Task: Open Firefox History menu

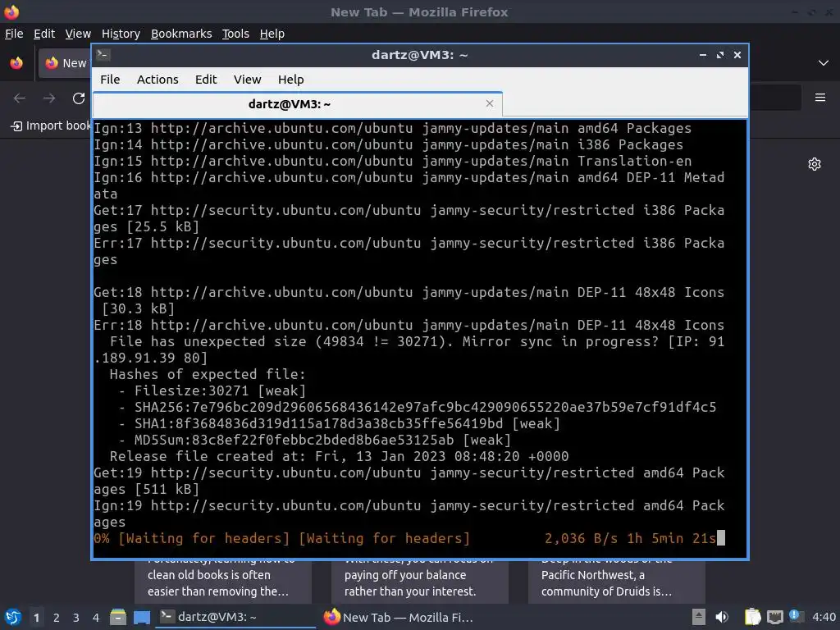Action: (121, 34)
